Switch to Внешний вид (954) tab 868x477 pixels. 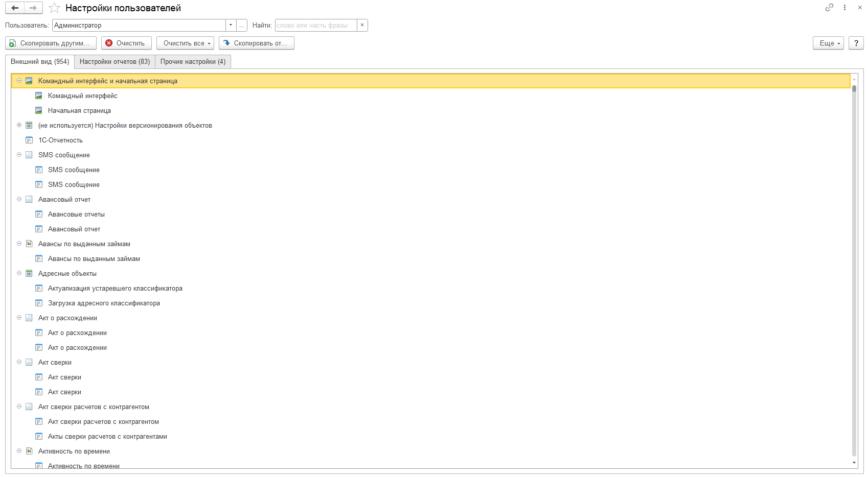point(40,61)
